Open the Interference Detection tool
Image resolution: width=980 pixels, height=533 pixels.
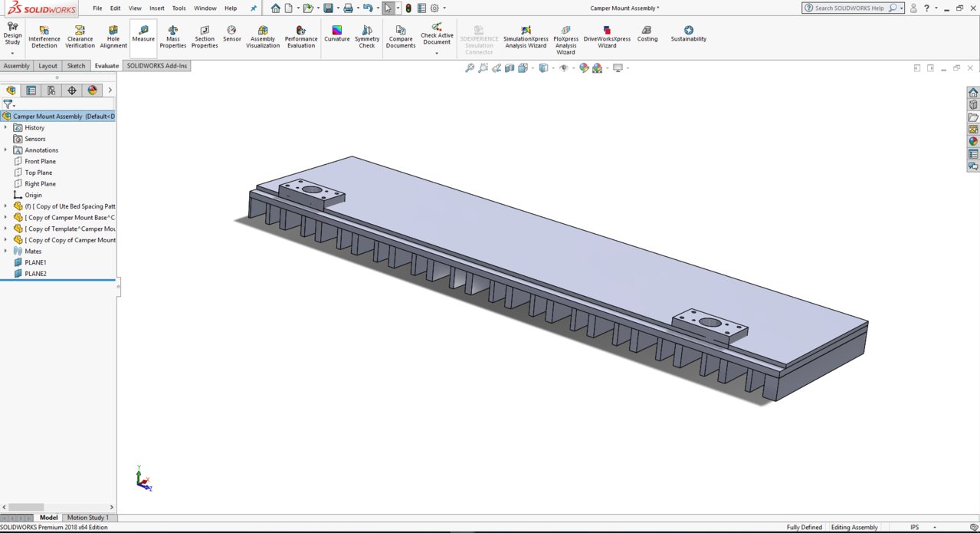pos(44,38)
